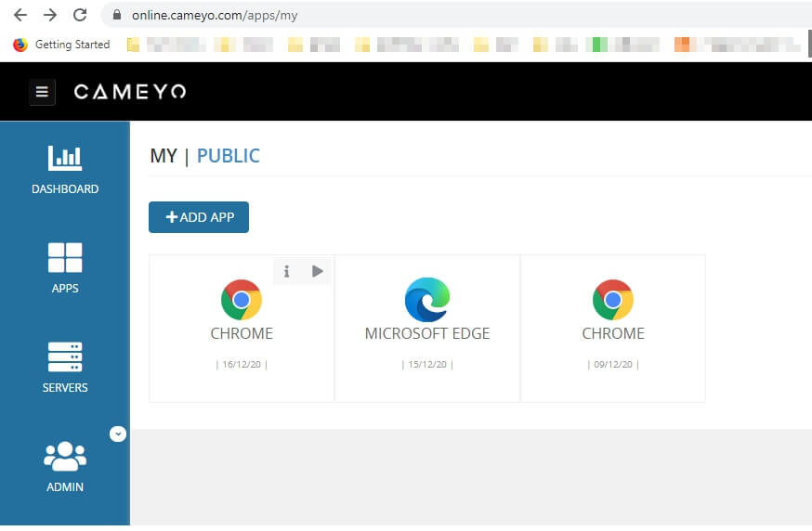Reload the page with the refresh icon
The image size is (812, 531).
pyautogui.click(x=80, y=15)
